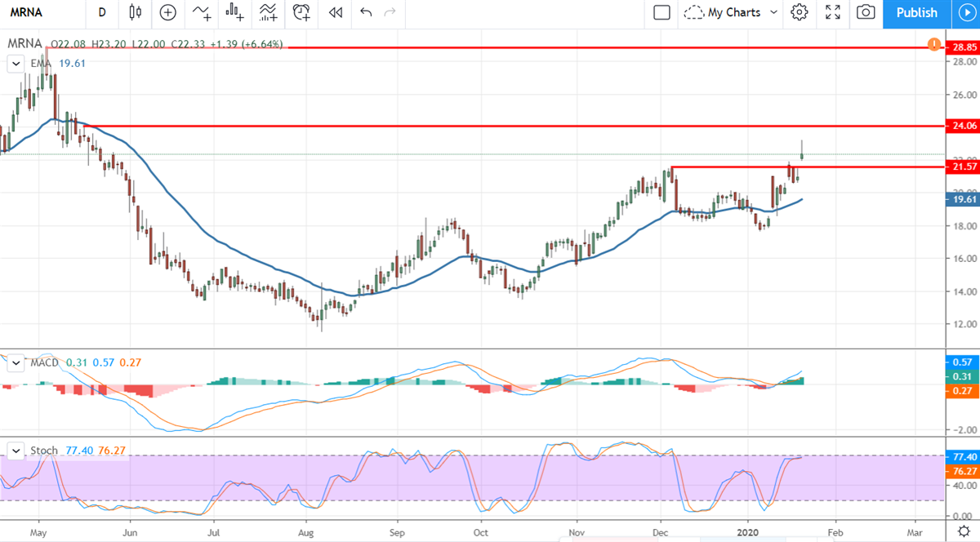Open the financials bar chart icon
Viewport: 980px width, 542px height.
tap(235, 12)
